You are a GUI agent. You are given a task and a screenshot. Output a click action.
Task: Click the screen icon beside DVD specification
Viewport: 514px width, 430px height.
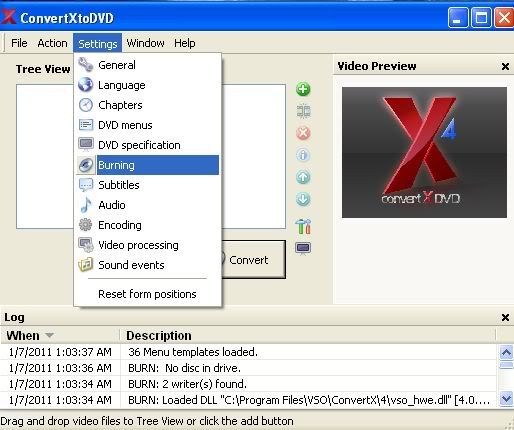click(86, 145)
